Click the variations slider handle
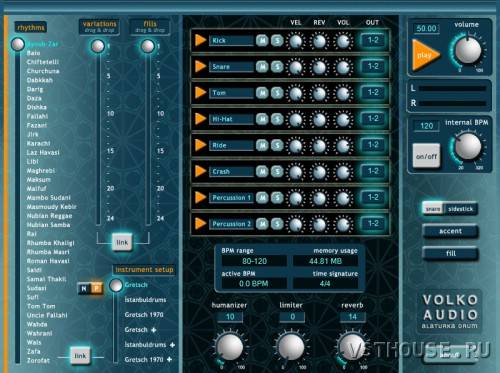 tap(98, 46)
